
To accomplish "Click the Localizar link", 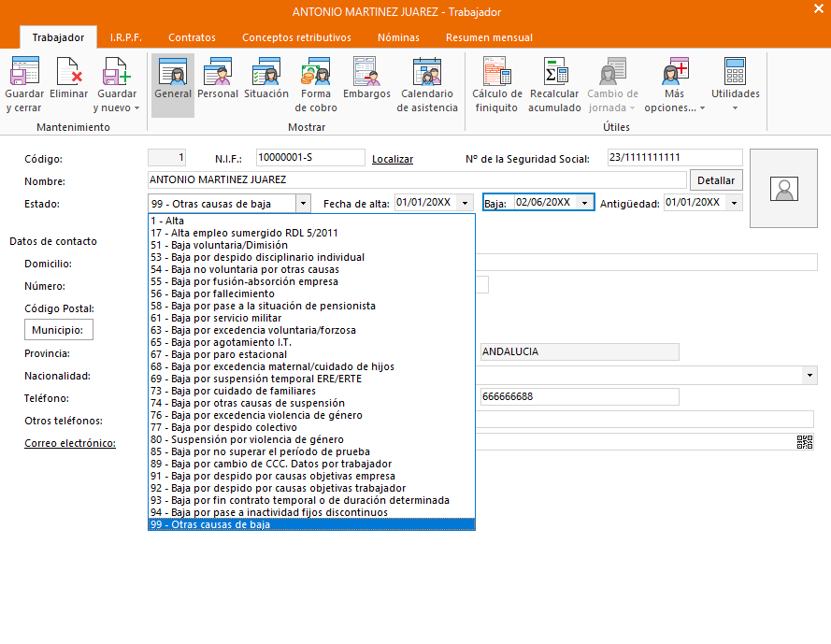I will click(x=393, y=159).
